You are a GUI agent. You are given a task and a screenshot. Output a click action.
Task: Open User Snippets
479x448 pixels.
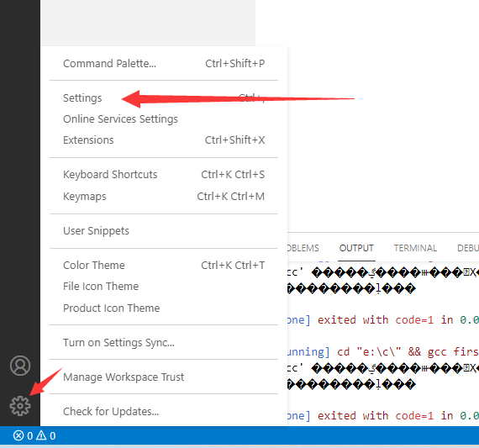(164, 230)
